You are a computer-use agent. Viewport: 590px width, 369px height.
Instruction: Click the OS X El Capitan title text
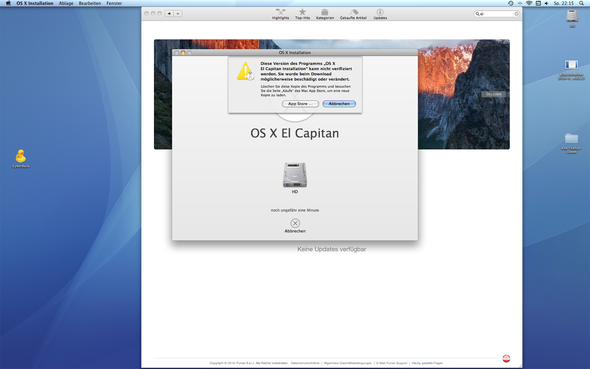[295, 133]
